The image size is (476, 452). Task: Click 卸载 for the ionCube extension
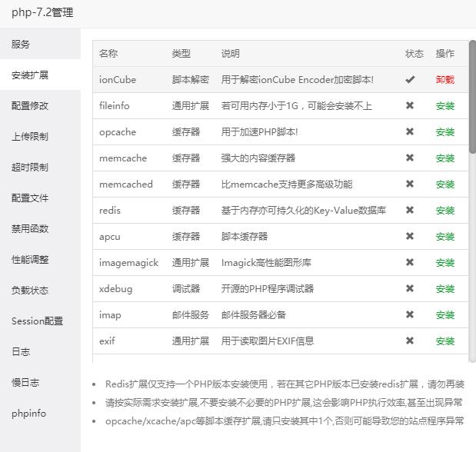click(x=445, y=79)
